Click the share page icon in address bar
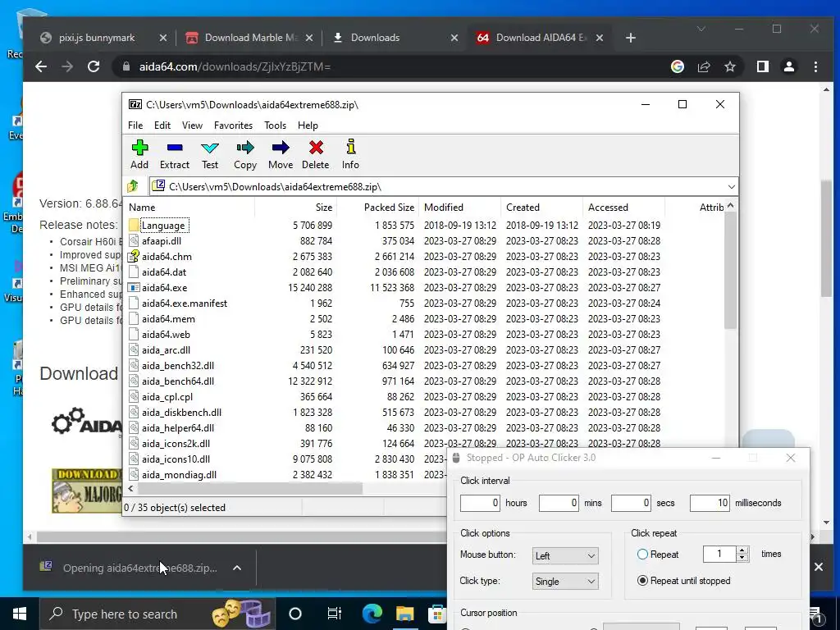This screenshot has width=840, height=630. click(x=703, y=66)
